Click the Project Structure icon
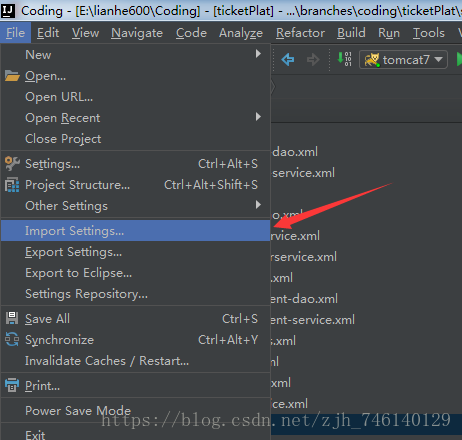 [x=12, y=185]
